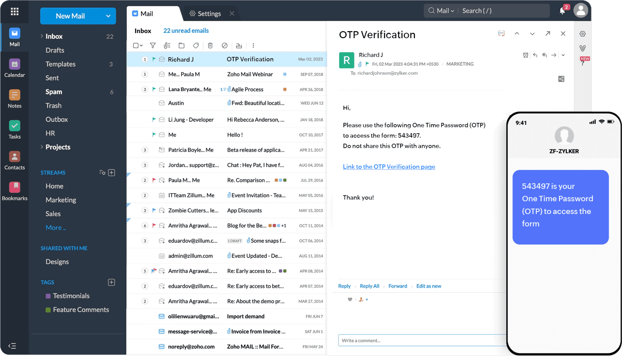Click the reminder alarm icon in email
This screenshot has width=622, height=364.
[526, 55]
